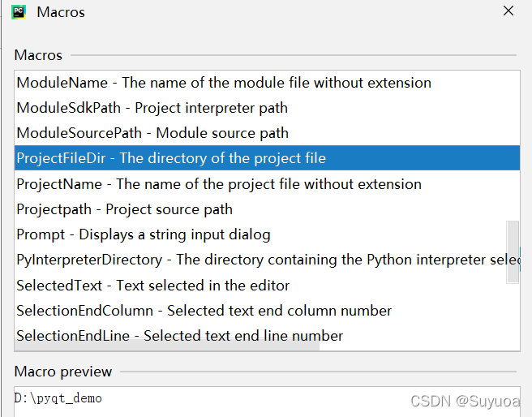Choose ModuleSourcePath from the macros list
The image size is (532, 417).
click(x=152, y=133)
